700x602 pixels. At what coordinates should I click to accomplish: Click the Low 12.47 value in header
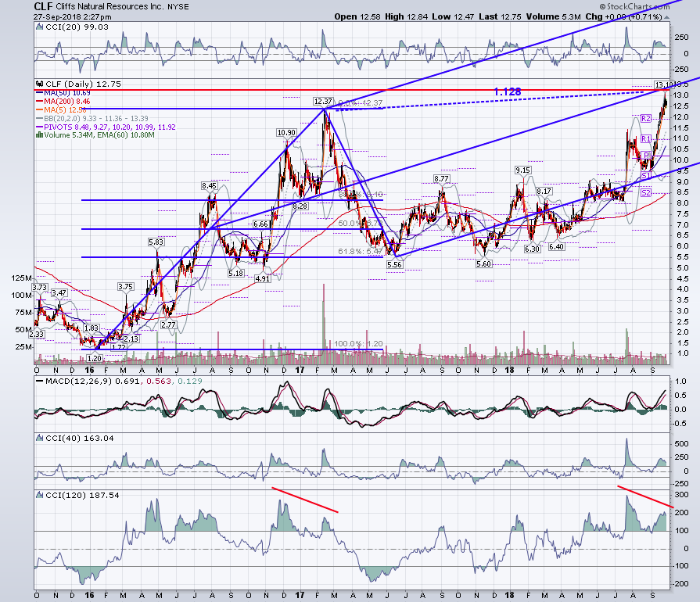tap(454, 17)
